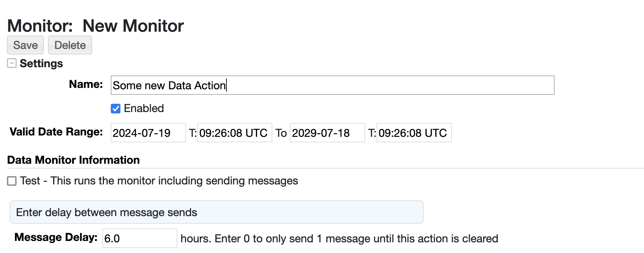Uncheck the Enabled checkbox
644x253 pixels.
[116, 109]
